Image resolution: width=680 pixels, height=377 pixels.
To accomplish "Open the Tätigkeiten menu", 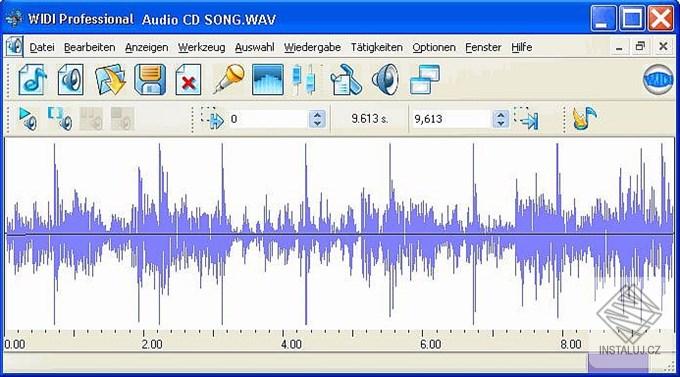I will (x=377, y=47).
